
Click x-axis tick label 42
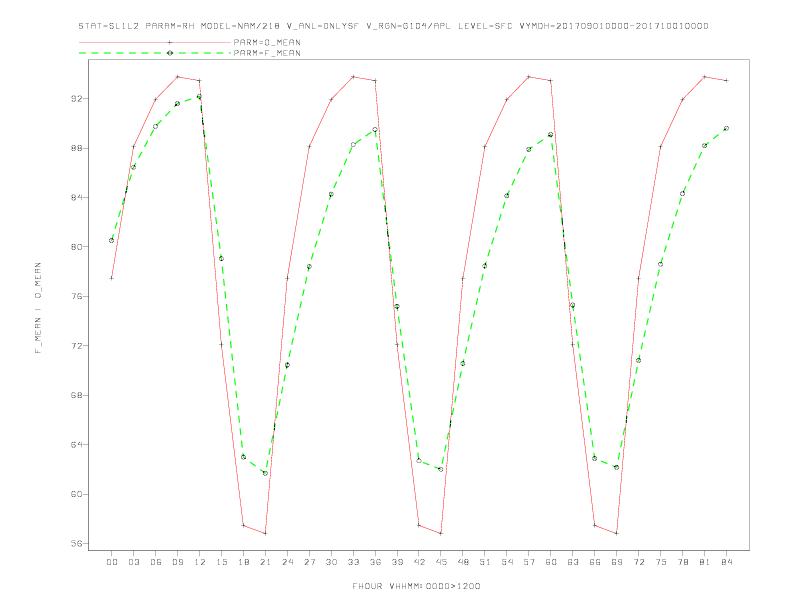(419, 562)
